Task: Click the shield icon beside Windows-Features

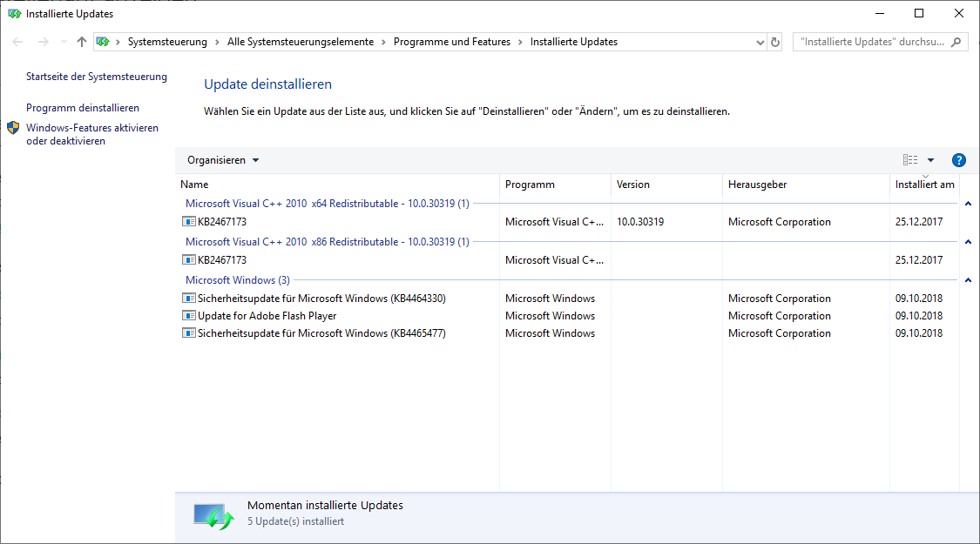Action: coord(13,128)
